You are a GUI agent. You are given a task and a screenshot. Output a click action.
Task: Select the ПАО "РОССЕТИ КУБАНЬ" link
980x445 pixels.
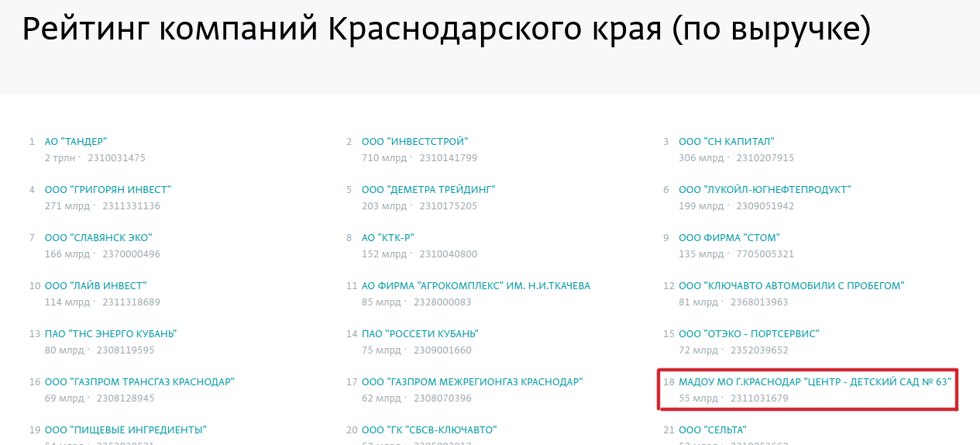pos(420,334)
